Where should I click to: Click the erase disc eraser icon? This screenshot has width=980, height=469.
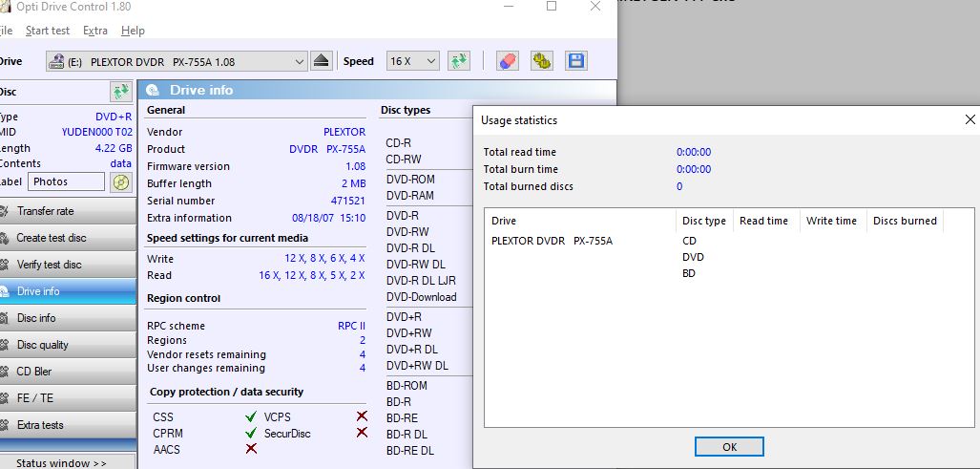508,61
